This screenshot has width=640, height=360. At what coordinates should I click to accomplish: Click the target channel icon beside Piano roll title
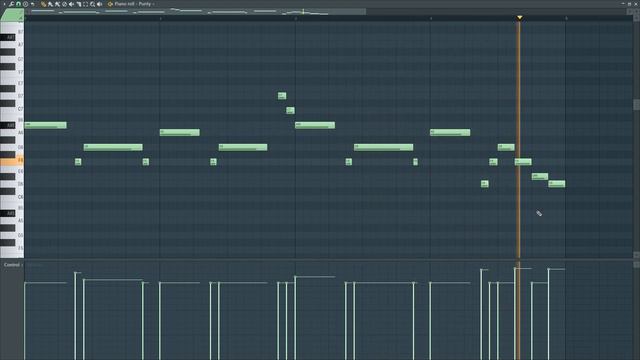tap(110, 4)
